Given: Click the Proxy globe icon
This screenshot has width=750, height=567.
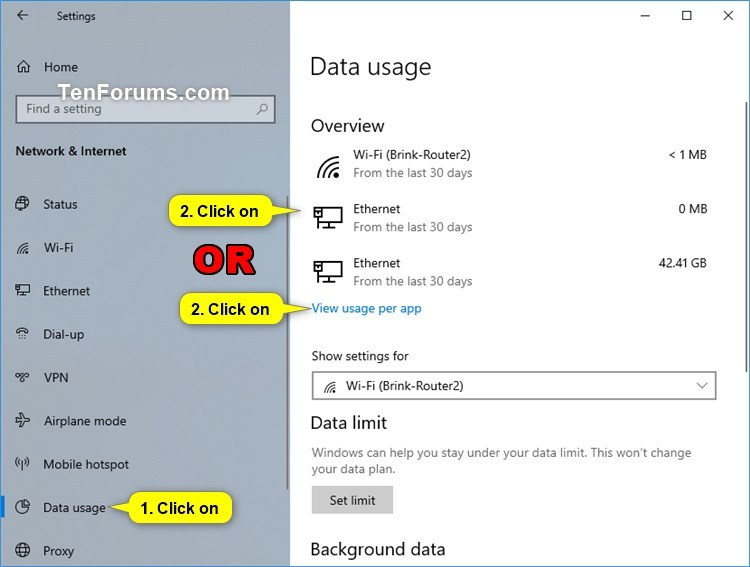Looking at the screenshot, I should 22,550.
